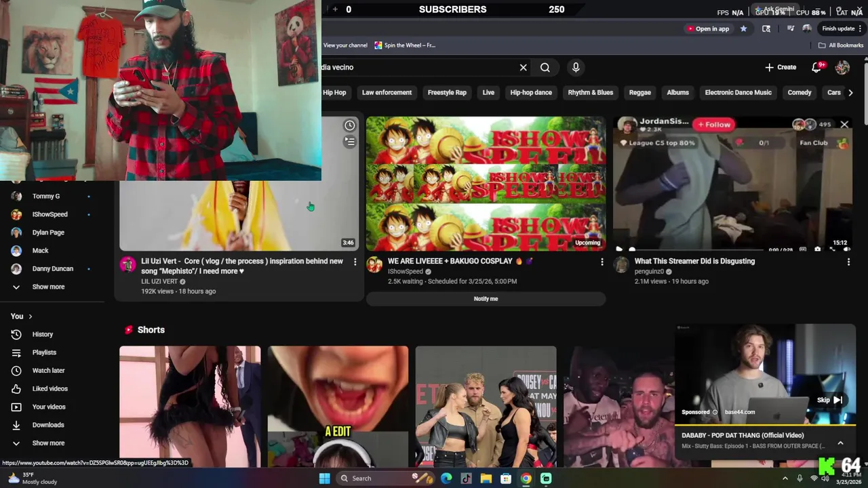868x488 pixels.
Task: Open the Jake Paul face-off Short thumbnail
Action: click(x=486, y=407)
